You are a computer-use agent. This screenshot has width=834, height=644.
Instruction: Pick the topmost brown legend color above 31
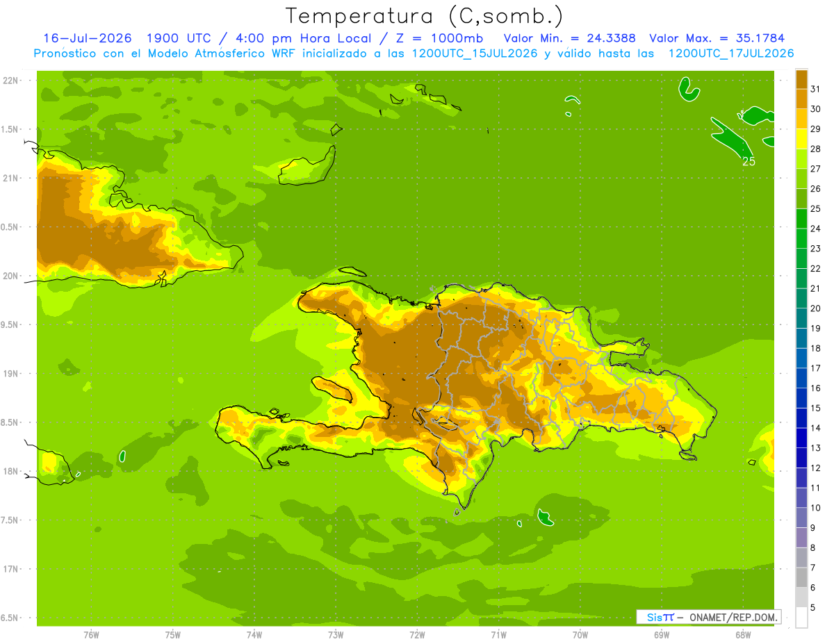pos(801,80)
